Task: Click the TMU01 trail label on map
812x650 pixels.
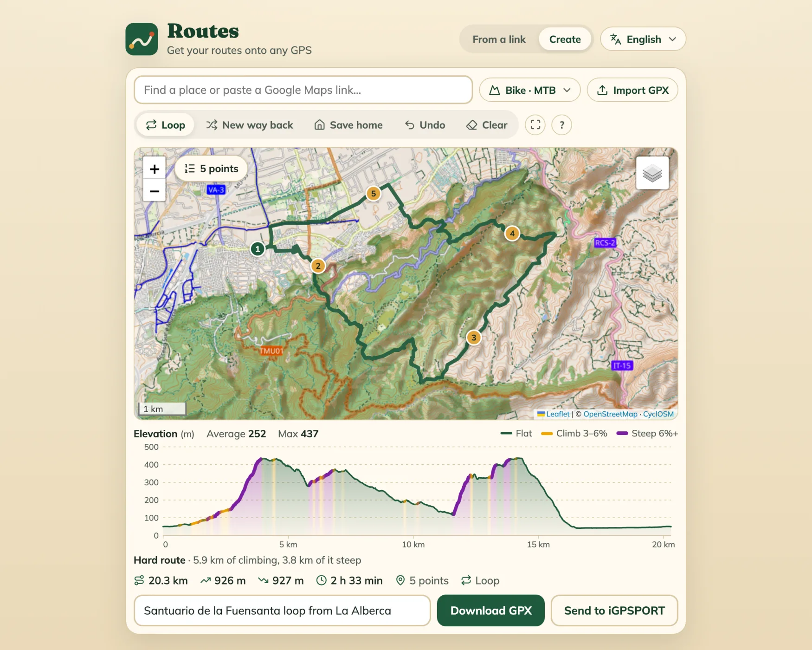Action: pyautogui.click(x=271, y=351)
